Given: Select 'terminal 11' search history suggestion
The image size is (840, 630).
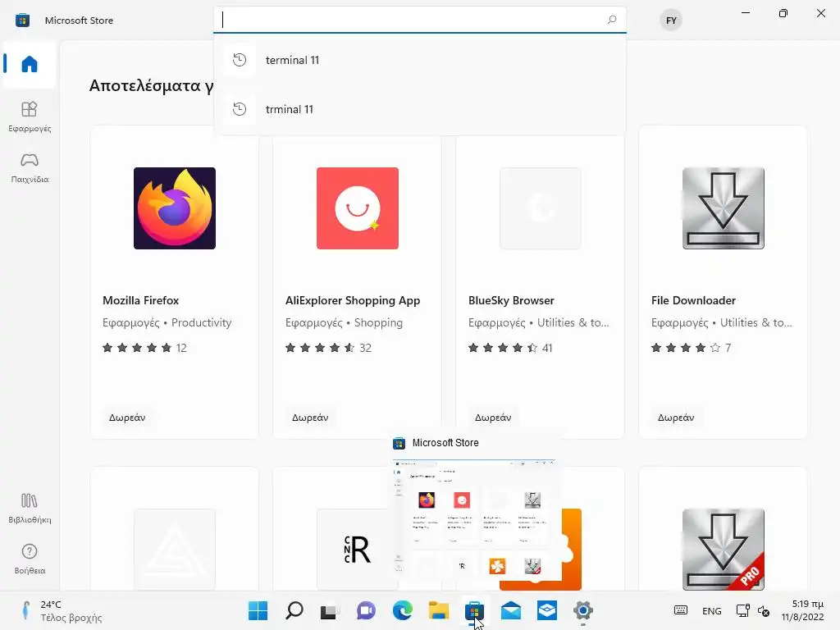Looking at the screenshot, I should click(419, 60).
